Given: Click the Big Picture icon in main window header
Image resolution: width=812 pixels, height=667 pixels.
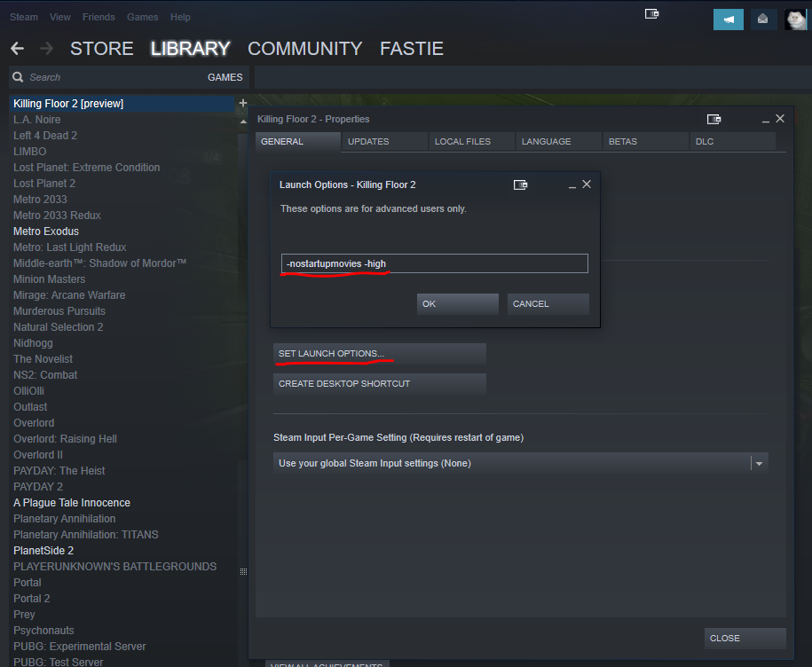Looking at the screenshot, I should pos(651,14).
